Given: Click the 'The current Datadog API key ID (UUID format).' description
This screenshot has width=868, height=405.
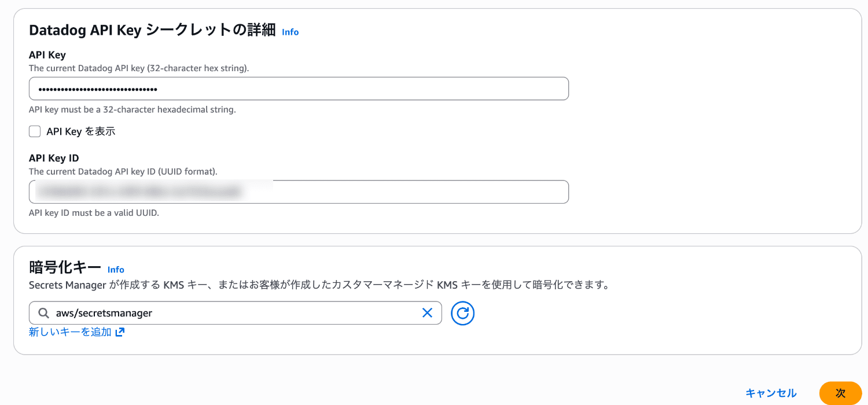Looking at the screenshot, I should pos(123,171).
